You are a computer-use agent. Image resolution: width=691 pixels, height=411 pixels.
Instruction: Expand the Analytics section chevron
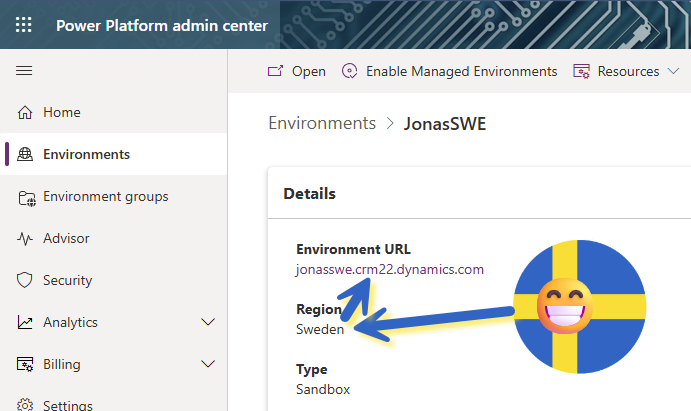click(208, 322)
